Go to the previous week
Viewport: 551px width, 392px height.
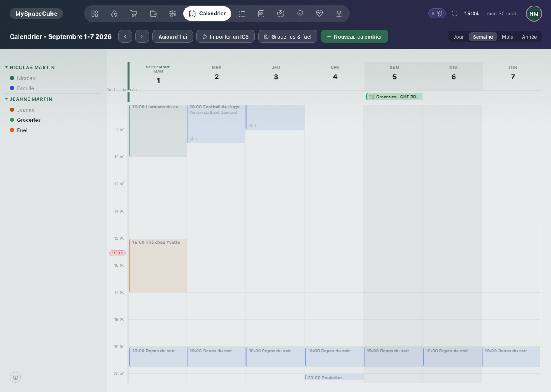tap(125, 36)
